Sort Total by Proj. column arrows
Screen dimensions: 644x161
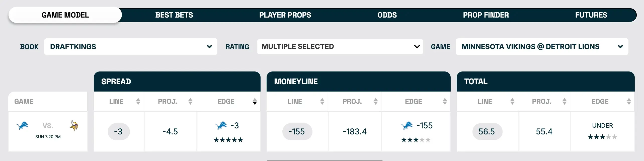point(565,101)
